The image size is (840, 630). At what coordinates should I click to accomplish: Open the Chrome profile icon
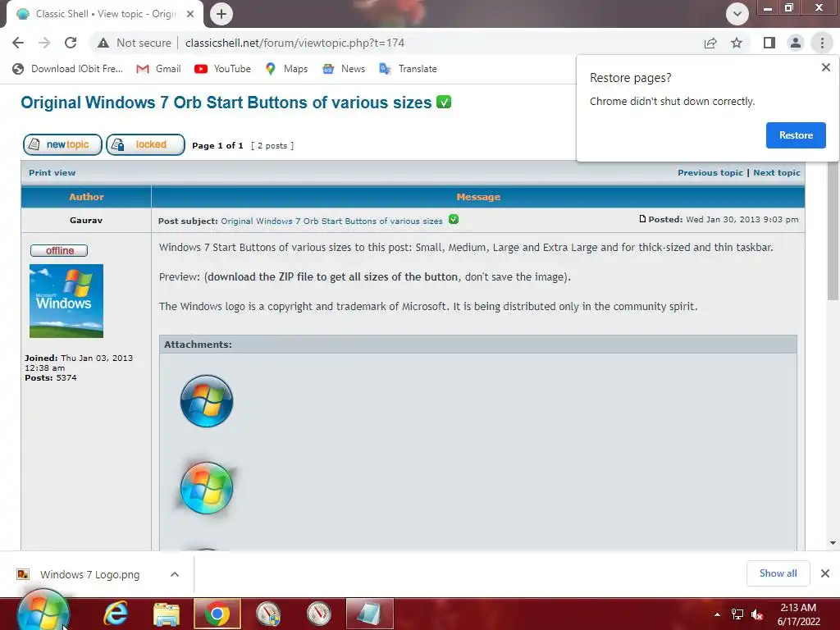click(x=796, y=43)
